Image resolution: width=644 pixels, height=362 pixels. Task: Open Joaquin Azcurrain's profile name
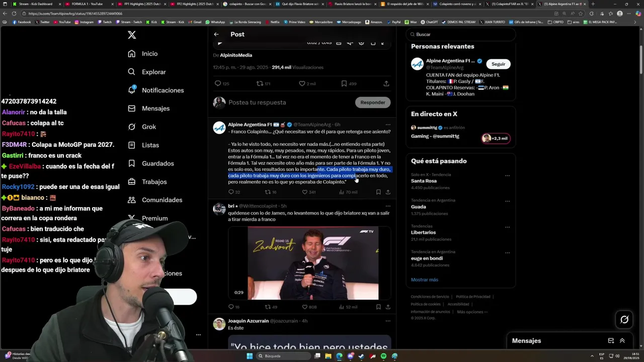pos(248,321)
